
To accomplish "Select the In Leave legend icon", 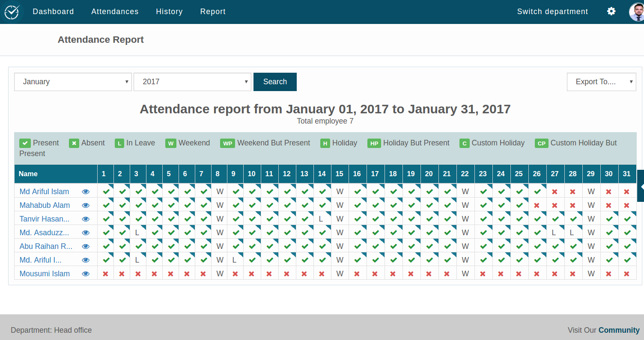I will pos(119,143).
